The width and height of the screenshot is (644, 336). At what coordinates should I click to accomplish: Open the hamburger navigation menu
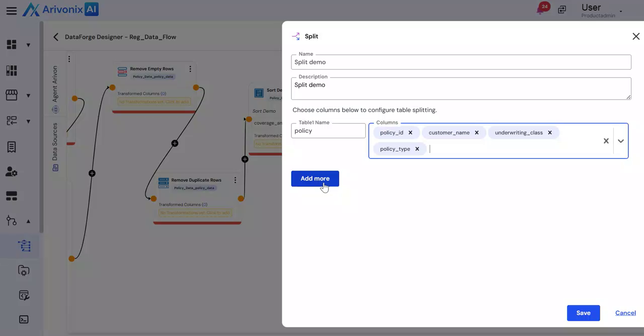(x=11, y=11)
